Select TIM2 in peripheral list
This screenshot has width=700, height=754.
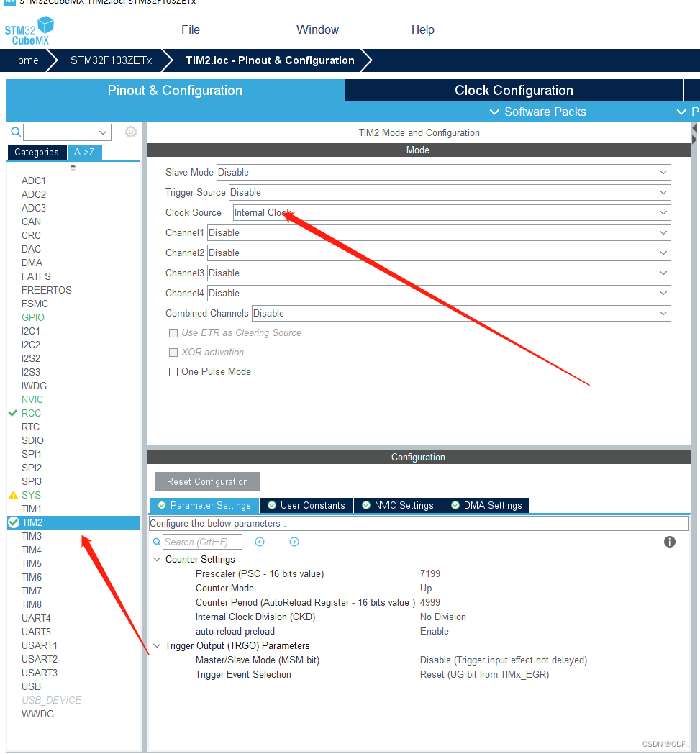(x=73, y=523)
